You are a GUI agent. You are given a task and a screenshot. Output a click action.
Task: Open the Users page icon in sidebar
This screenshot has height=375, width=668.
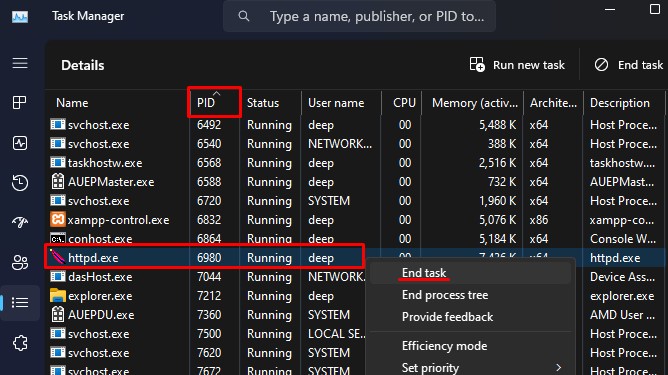coord(20,262)
